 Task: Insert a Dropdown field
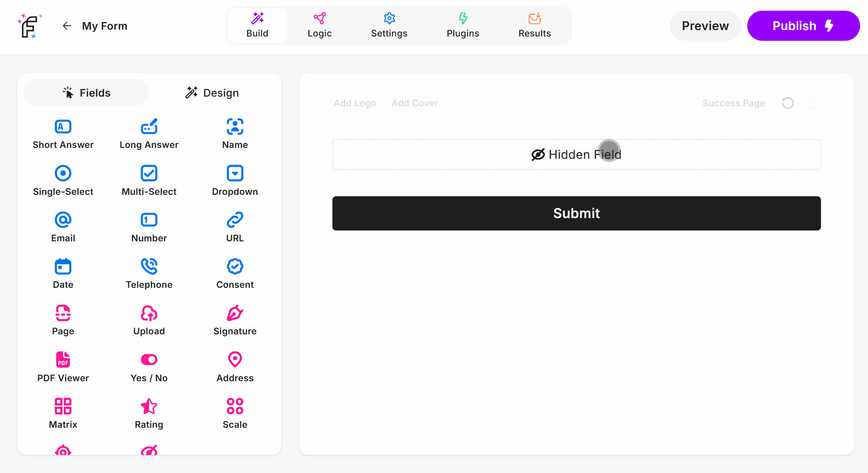[x=235, y=181]
